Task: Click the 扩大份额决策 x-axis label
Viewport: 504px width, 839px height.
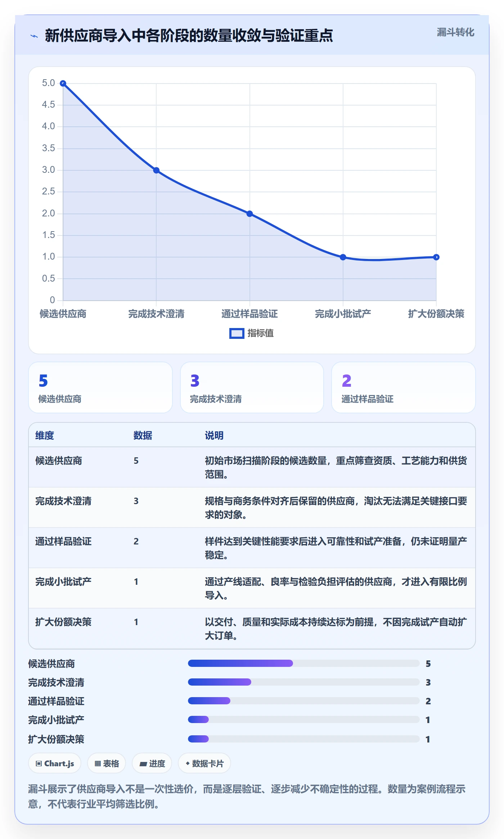Action: 436,314
